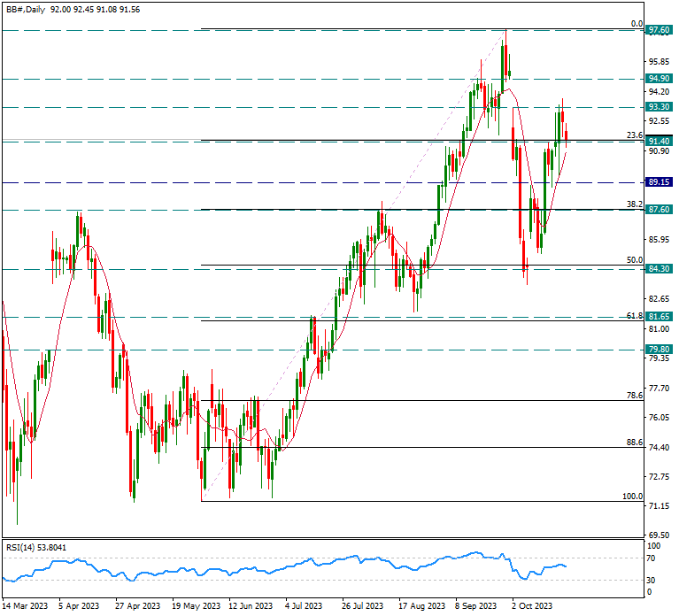Click the 90.90 price axis value
679x616 pixels.
click(659, 150)
